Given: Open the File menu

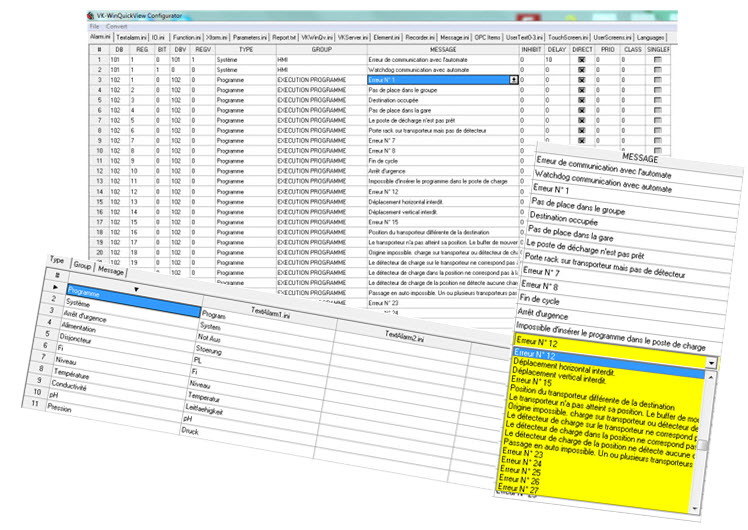Looking at the screenshot, I should pos(94,27).
